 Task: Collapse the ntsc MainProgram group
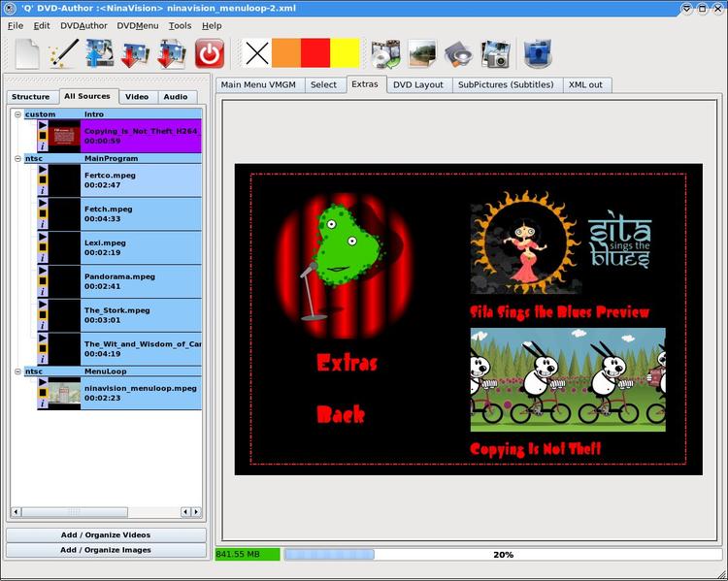pos(17,158)
